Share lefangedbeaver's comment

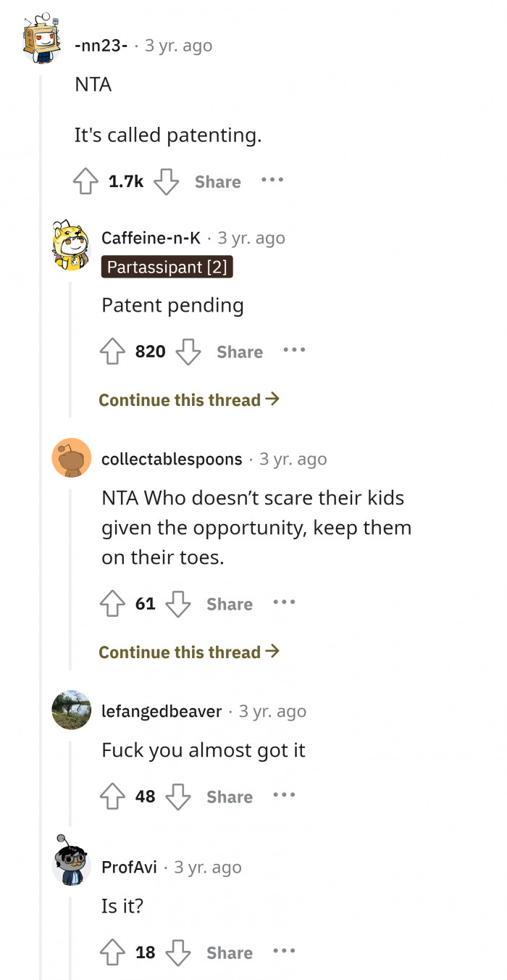(229, 796)
